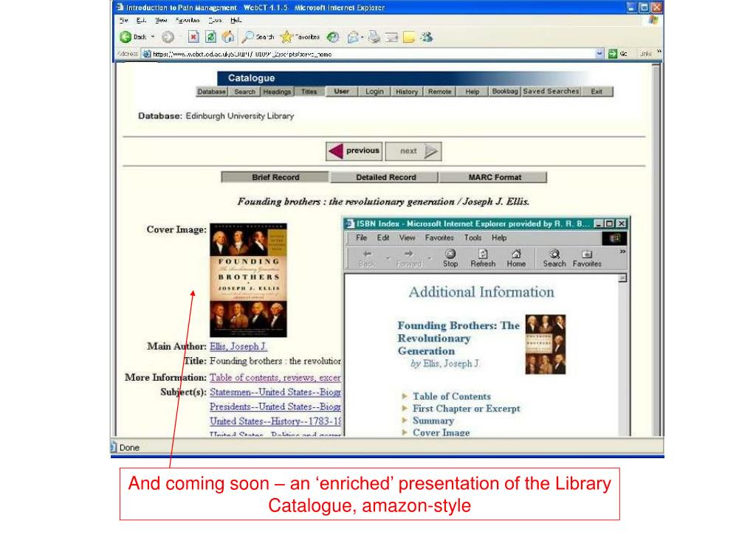This screenshot has width=756, height=546.
Task: Open the History globe-clock icon
Action: (x=333, y=37)
